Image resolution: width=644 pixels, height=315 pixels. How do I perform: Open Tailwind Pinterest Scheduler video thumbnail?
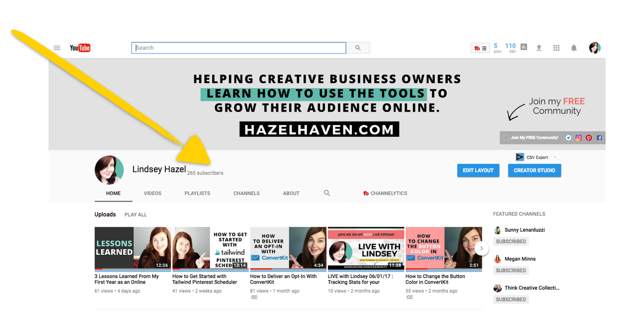210,248
